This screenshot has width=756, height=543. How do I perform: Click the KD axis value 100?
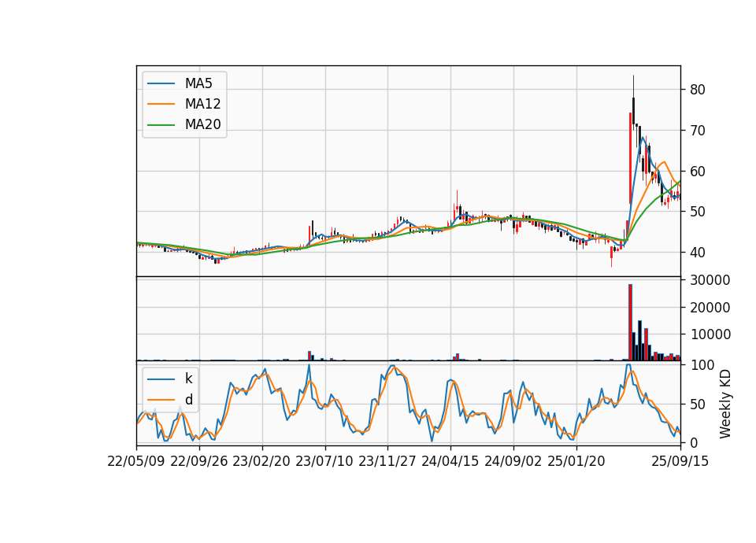pyautogui.click(x=702, y=365)
